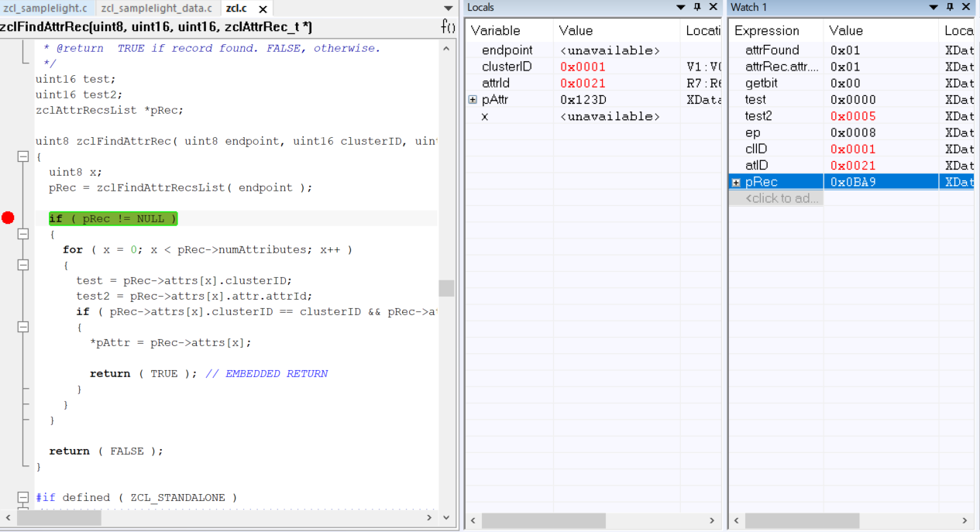Click the Expression column header in Watch
Image resolution: width=980 pixels, height=532 pixels.
(x=766, y=31)
